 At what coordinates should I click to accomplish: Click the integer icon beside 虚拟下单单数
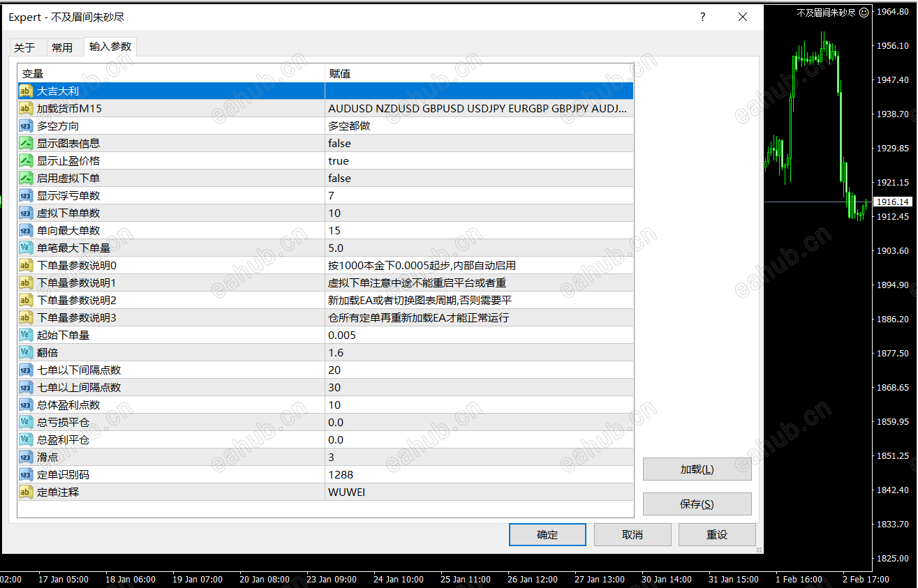click(26, 213)
